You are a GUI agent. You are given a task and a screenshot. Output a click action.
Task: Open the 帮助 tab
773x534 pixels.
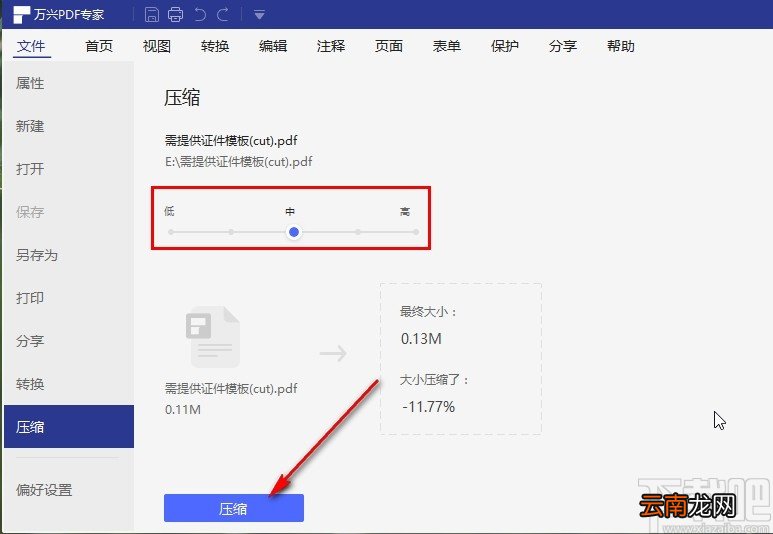(621, 46)
